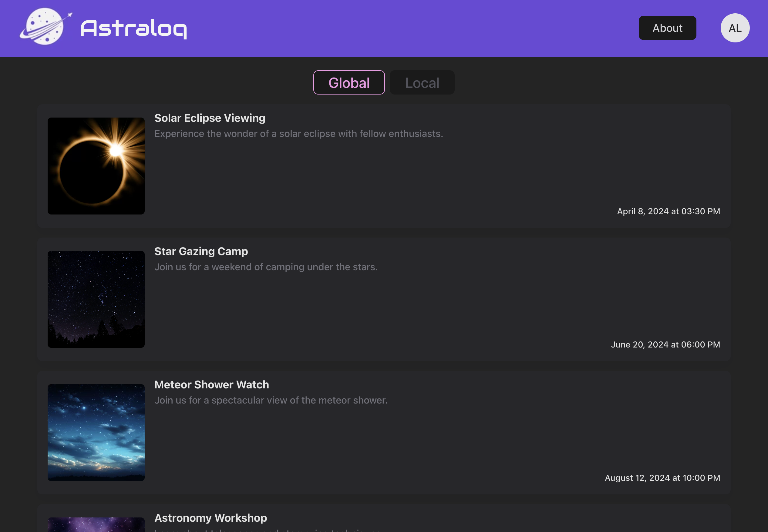Click the Astraloq brand name text
The image size is (768, 532).
[x=133, y=28]
